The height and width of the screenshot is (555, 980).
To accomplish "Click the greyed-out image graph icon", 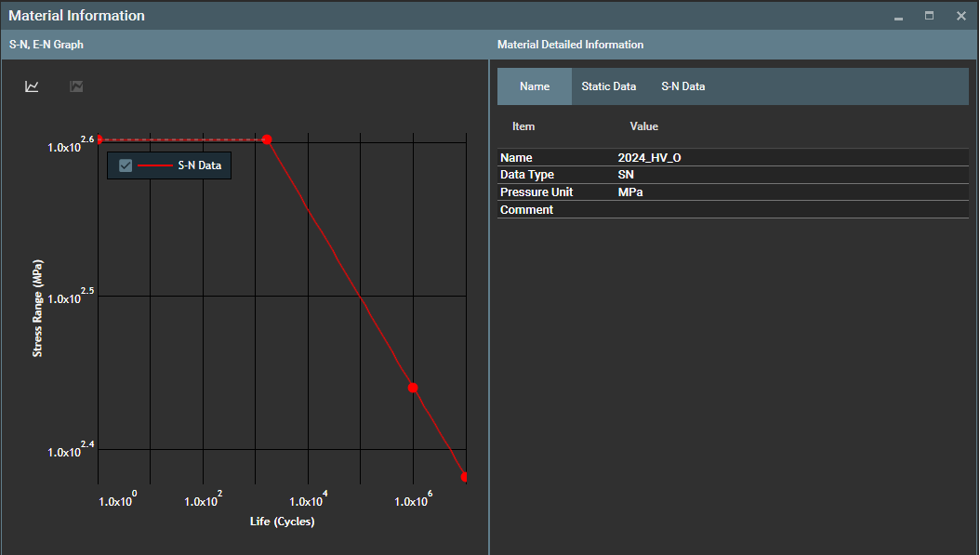I will [76, 86].
